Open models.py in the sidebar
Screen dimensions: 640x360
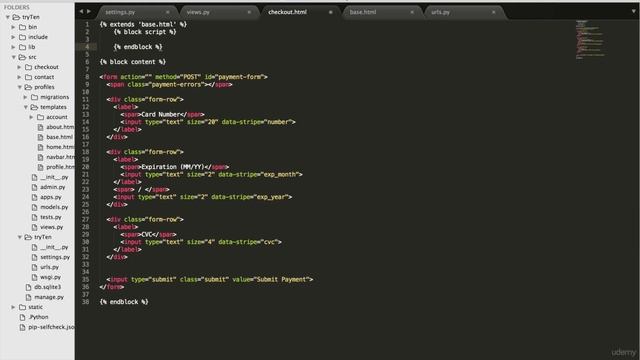click(54, 207)
